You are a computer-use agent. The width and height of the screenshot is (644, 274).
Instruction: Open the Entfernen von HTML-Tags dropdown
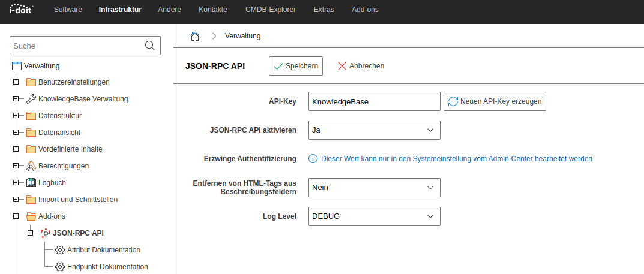pos(374,188)
